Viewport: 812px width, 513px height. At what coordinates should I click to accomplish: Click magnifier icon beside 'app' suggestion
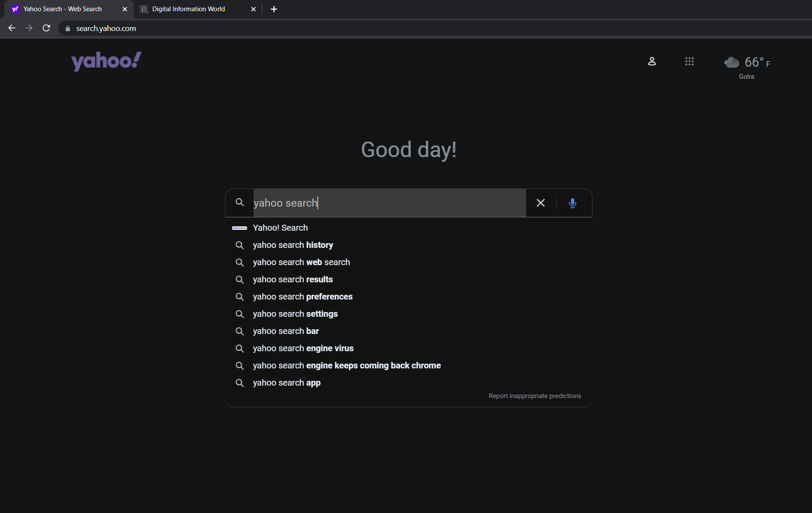239,383
